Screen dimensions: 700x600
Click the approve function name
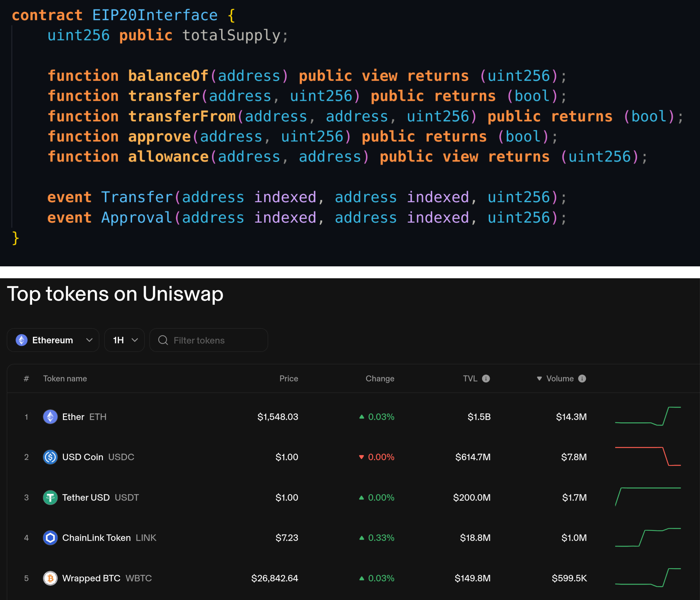[160, 137]
